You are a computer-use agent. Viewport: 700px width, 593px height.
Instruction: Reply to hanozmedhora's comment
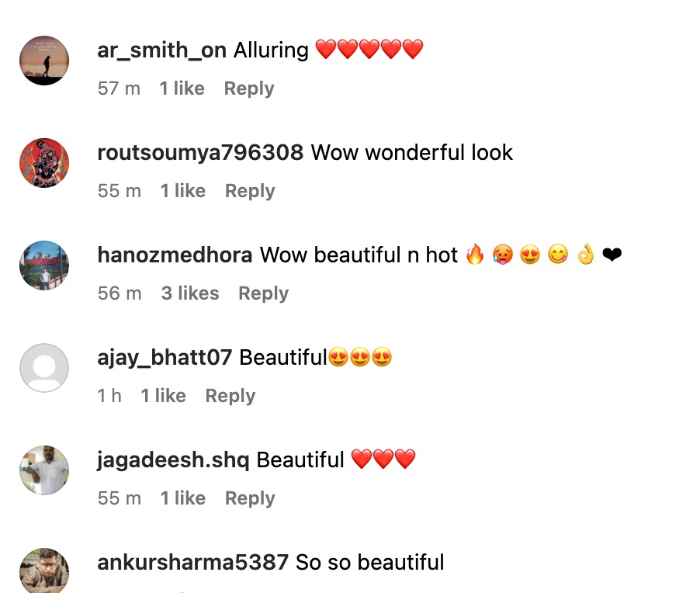point(263,293)
